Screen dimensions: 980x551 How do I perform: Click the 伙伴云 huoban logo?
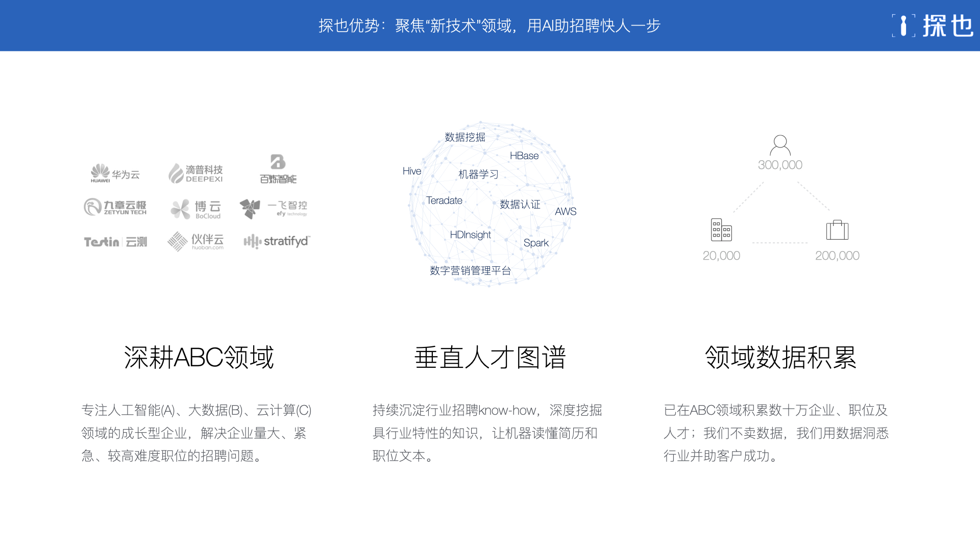[x=195, y=241]
